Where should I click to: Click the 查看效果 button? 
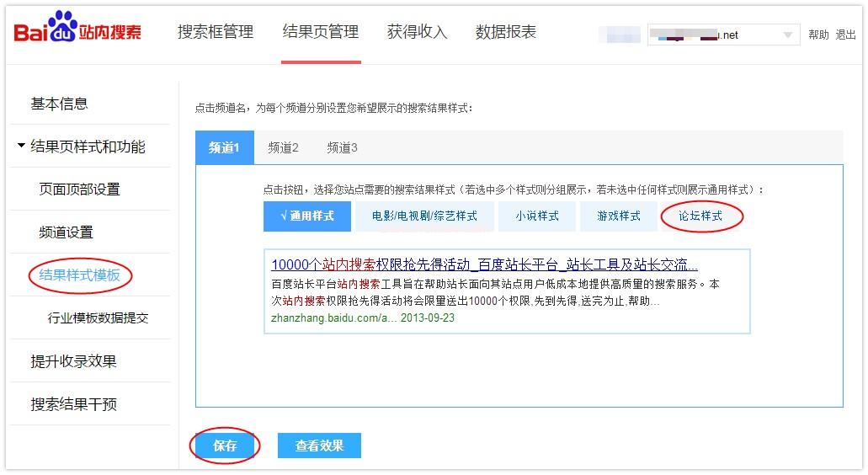click(x=319, y=446)
